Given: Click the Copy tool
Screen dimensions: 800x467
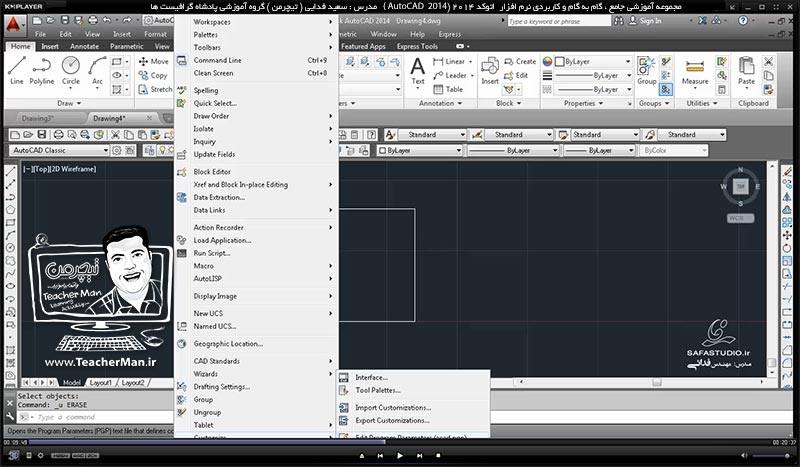Looking at the screenshot, I should tap(153, 75).
